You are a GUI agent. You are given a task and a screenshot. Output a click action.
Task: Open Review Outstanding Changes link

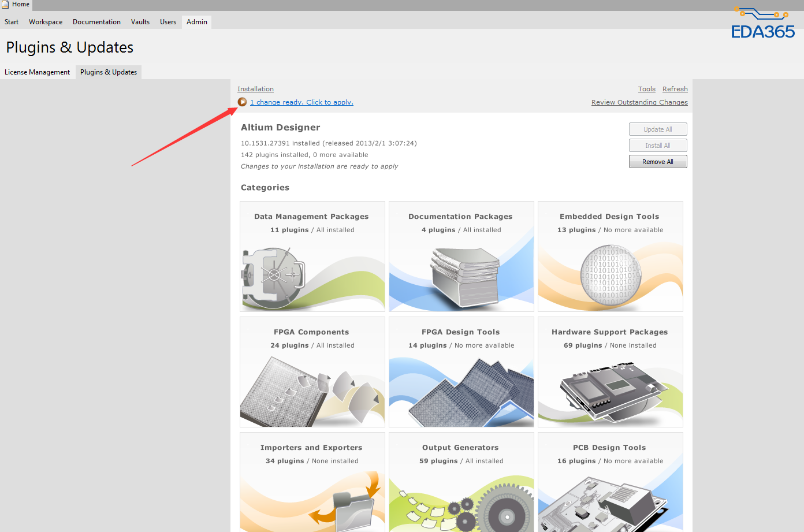pos(639,102)
